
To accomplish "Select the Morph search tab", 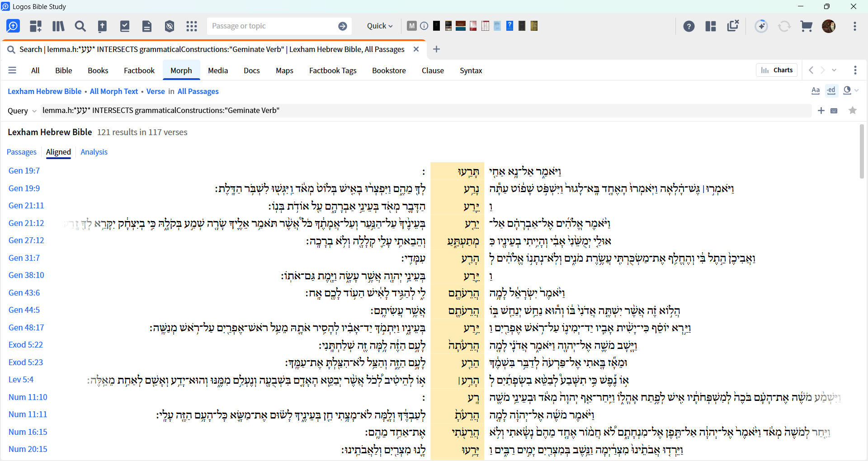I will pos(181,71).
